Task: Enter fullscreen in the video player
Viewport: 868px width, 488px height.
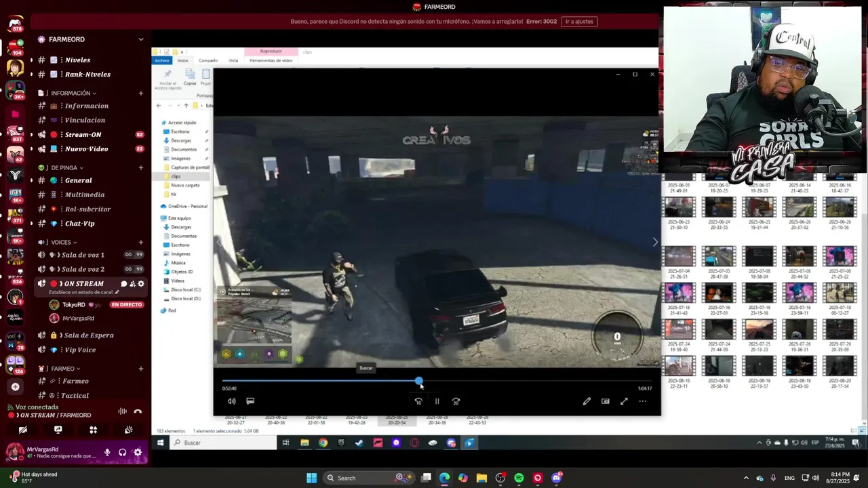Action: pyautogui.click(x=624, y=401)
